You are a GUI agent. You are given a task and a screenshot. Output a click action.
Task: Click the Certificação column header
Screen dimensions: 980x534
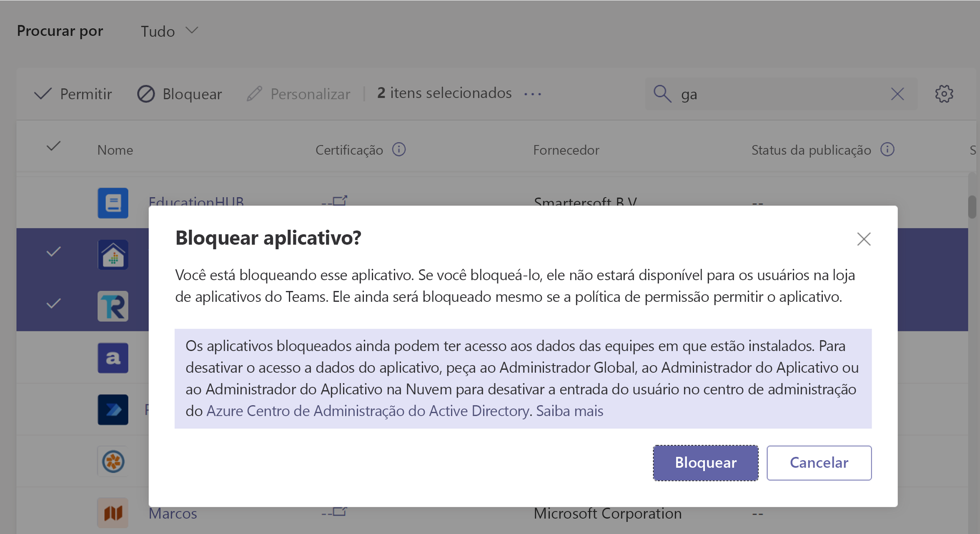(349, 150)
